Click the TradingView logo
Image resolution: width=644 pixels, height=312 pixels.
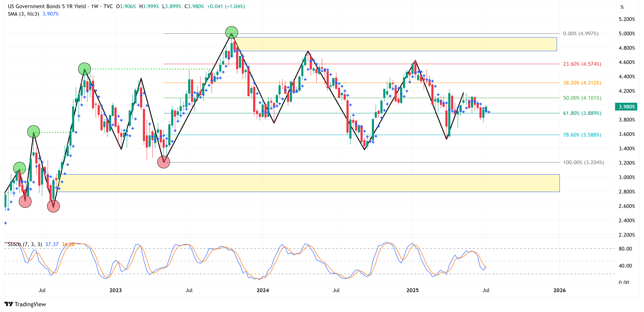[x=25, y=304]
